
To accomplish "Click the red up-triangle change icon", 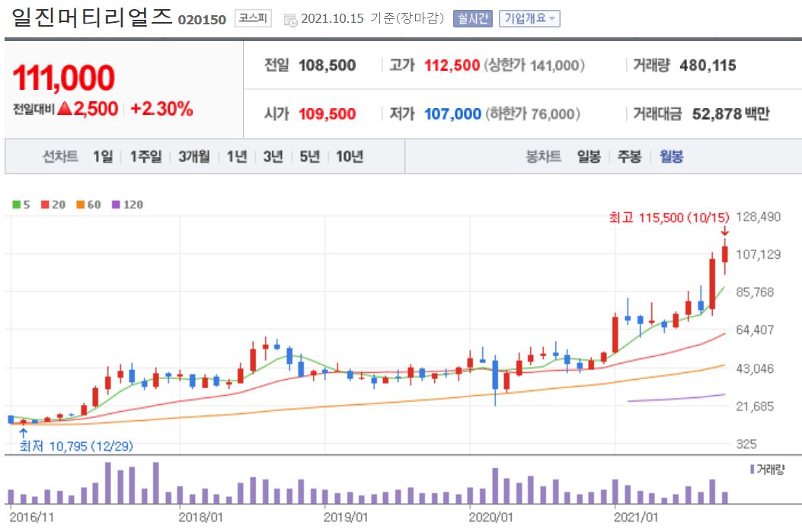I will (65, 108).
